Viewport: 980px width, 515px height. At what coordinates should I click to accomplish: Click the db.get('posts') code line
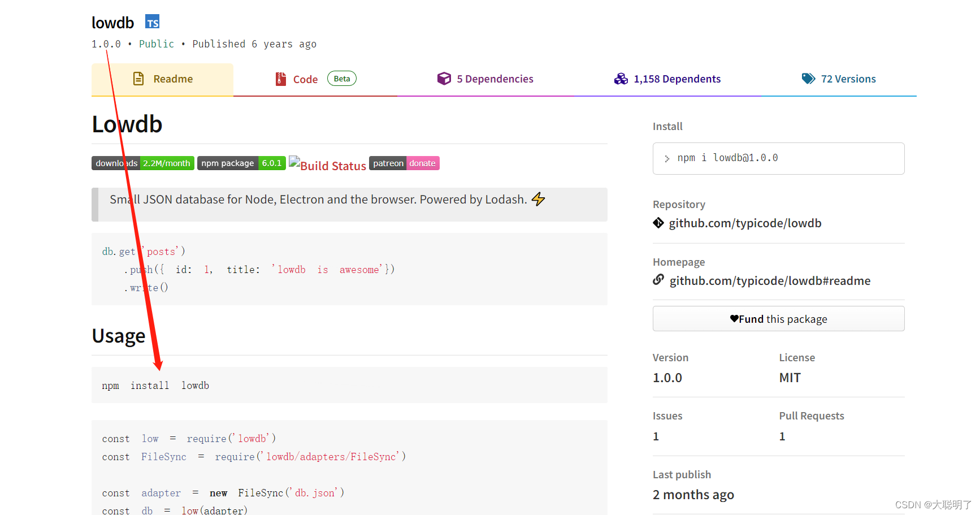click(x=144, y=252)
